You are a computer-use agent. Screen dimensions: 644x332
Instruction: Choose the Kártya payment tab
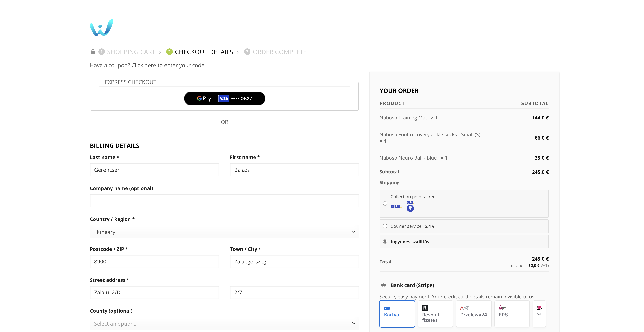coord(397,314)
